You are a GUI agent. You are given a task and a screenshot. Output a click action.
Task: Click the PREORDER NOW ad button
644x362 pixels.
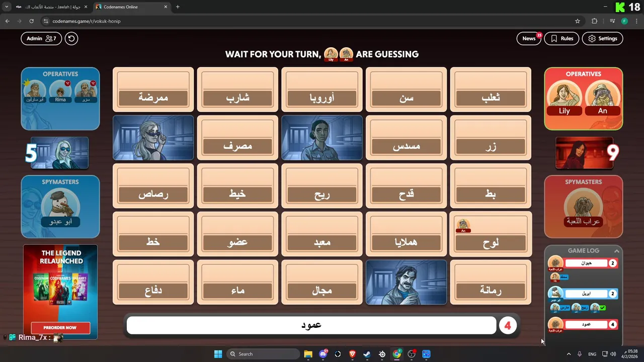[60, 327]
